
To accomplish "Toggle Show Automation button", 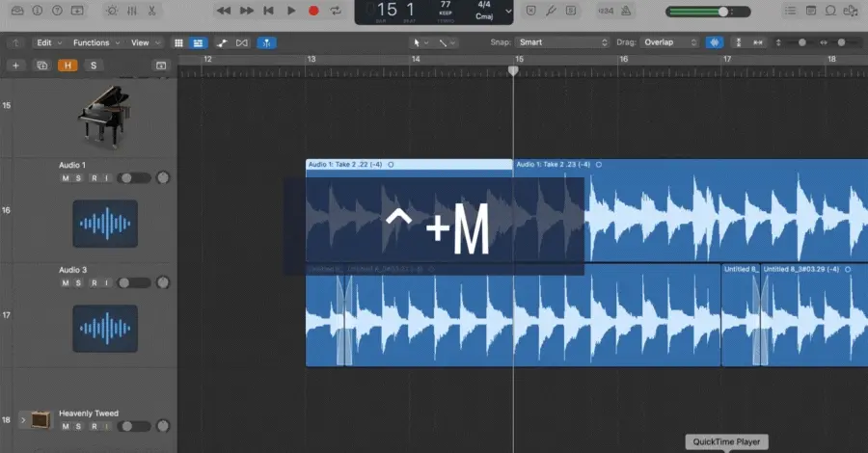I will pyautogui.click(x=222, y=42).
